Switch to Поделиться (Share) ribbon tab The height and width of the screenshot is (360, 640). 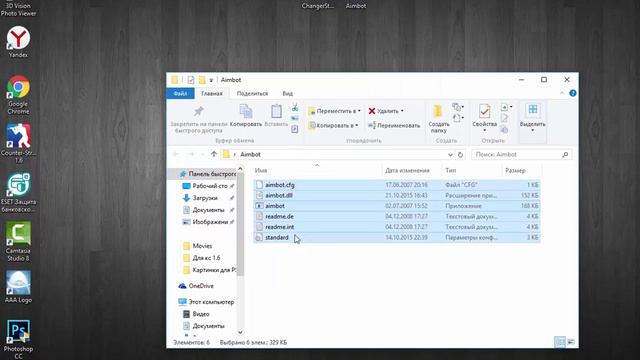point(252,93)
